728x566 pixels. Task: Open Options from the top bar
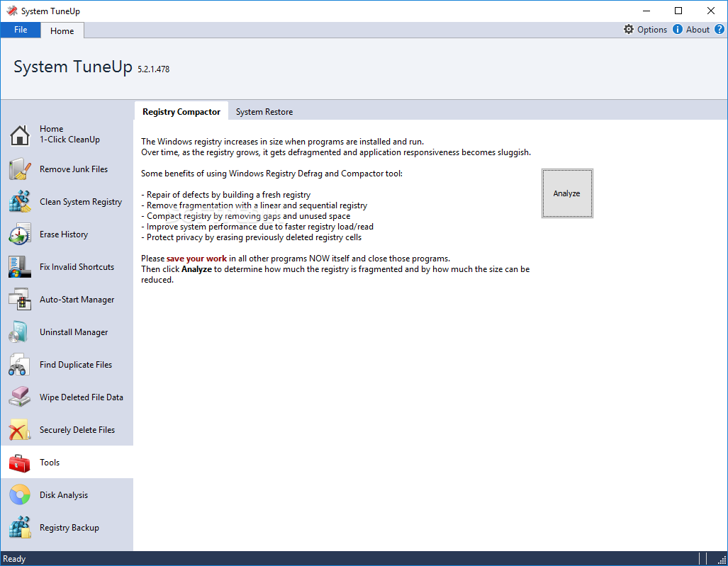click(652, 30)
